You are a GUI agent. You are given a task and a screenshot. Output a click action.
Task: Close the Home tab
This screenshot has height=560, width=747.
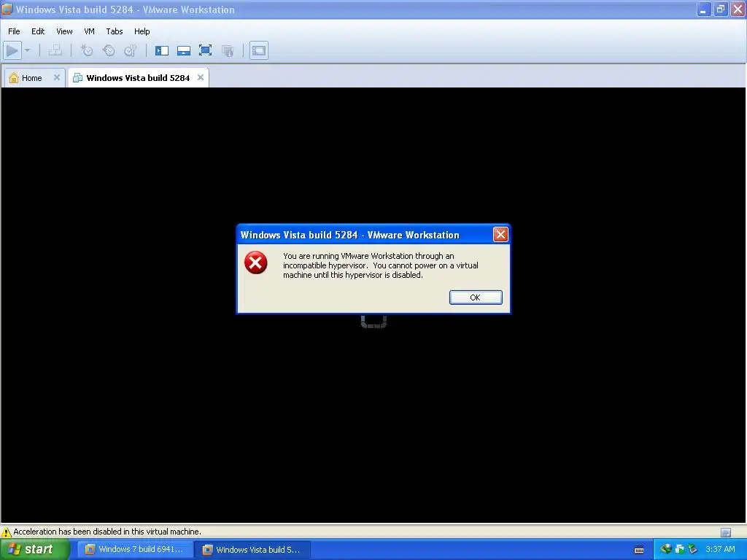pyautogui.click(x=57, y=77)
